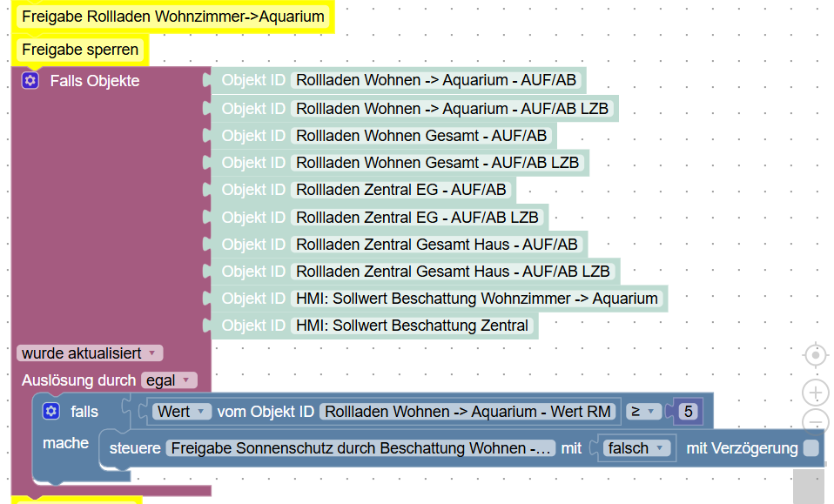This screenshot has height=504, width=834.
Task: Open the Auslösung durch egal dropdown
Action: click(x=169, y=380)
